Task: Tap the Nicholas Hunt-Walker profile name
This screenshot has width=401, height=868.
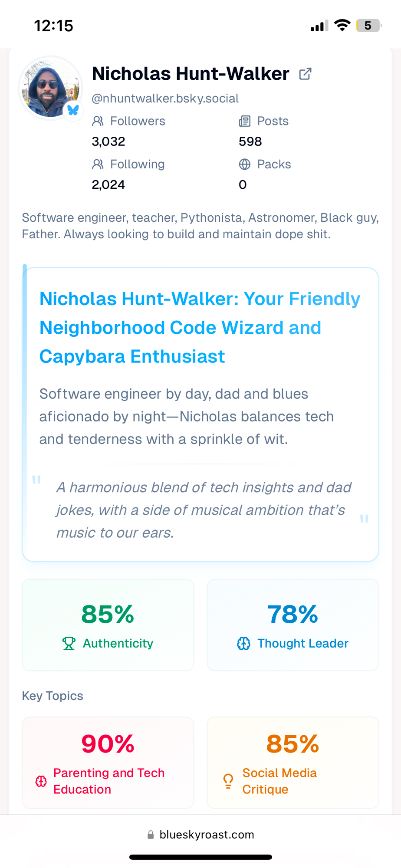Action: pos(191,74)
